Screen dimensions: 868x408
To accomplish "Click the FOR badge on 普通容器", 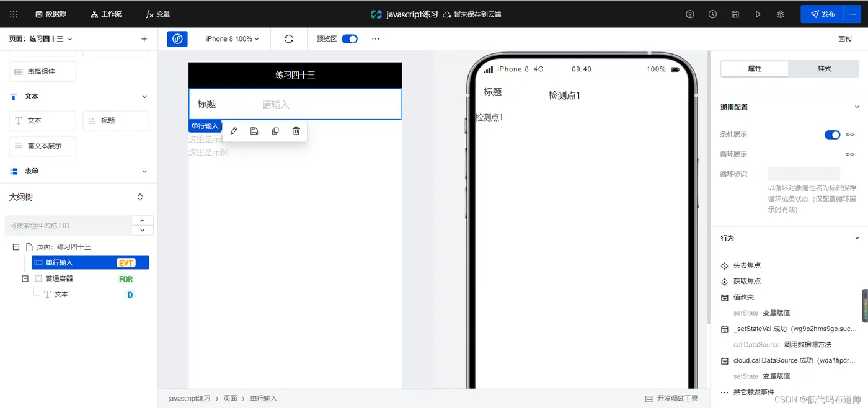I will (x=126, y=279).
